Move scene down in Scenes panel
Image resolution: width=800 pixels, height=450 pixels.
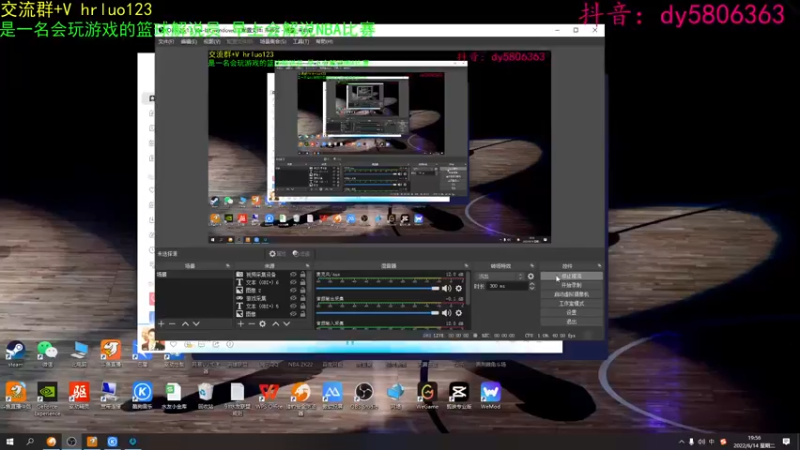[x=196, y=324]
